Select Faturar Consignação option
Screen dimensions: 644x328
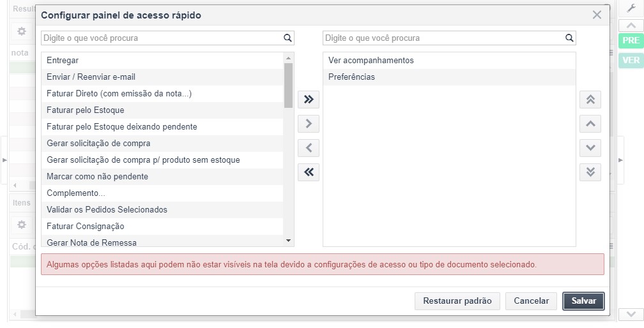[x=162, y=227]
